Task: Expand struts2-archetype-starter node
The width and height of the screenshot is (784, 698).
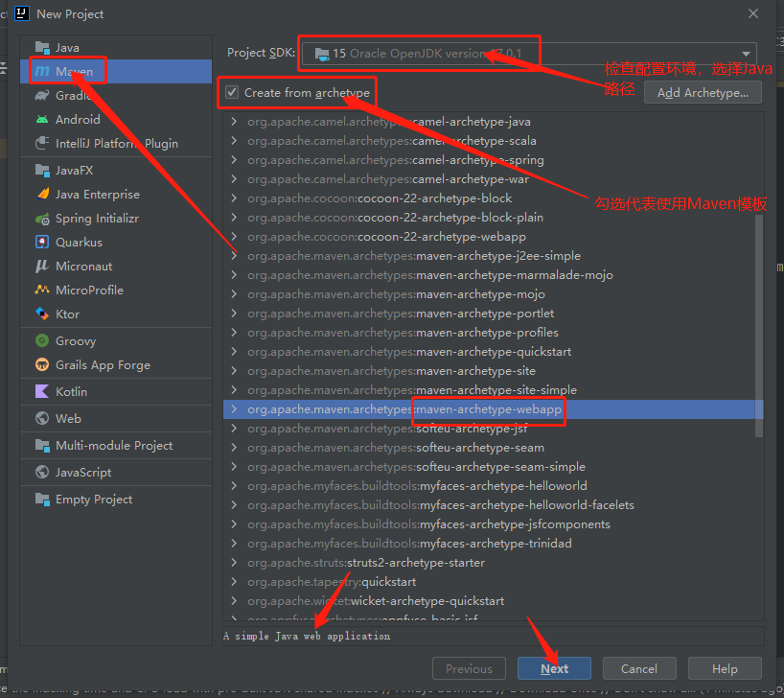Action: (x=234, y=563)
